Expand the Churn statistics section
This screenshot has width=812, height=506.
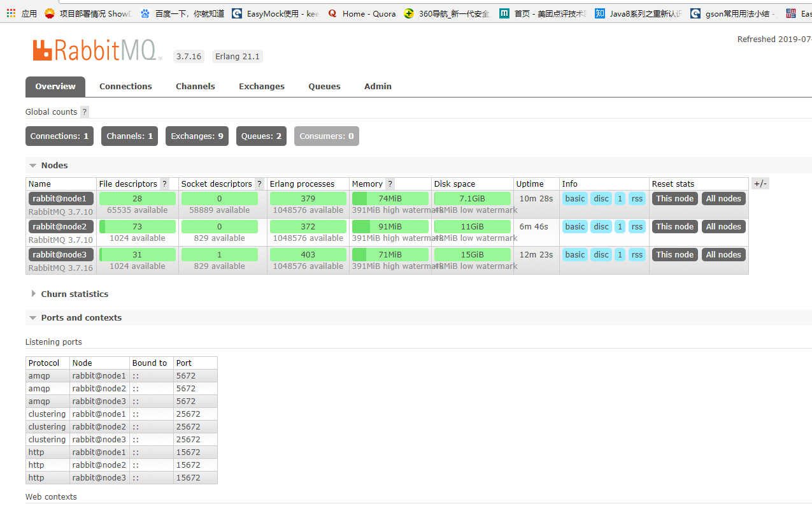[69, 294]
